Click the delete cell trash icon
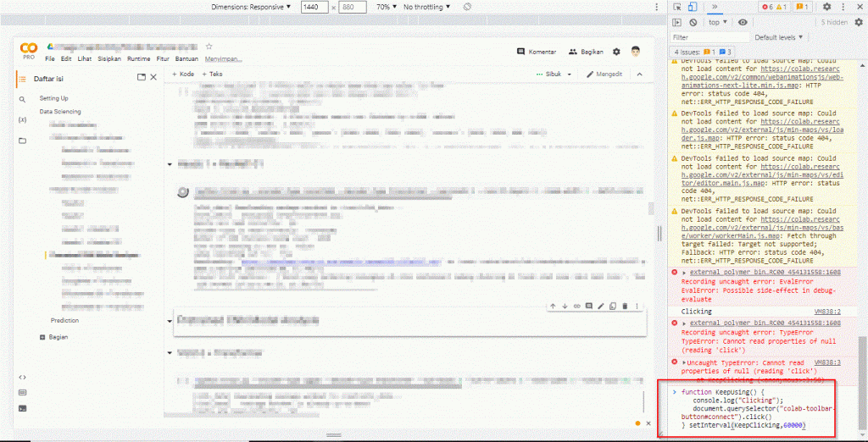This screenshot has width=868, height=442. (625, 306)
